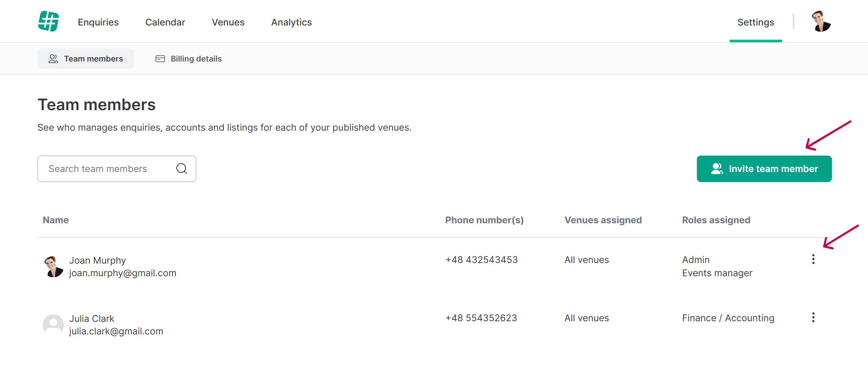Click the email joan.murphy@gmail.com
The image size is (868, 388).
tap(122, 273)
